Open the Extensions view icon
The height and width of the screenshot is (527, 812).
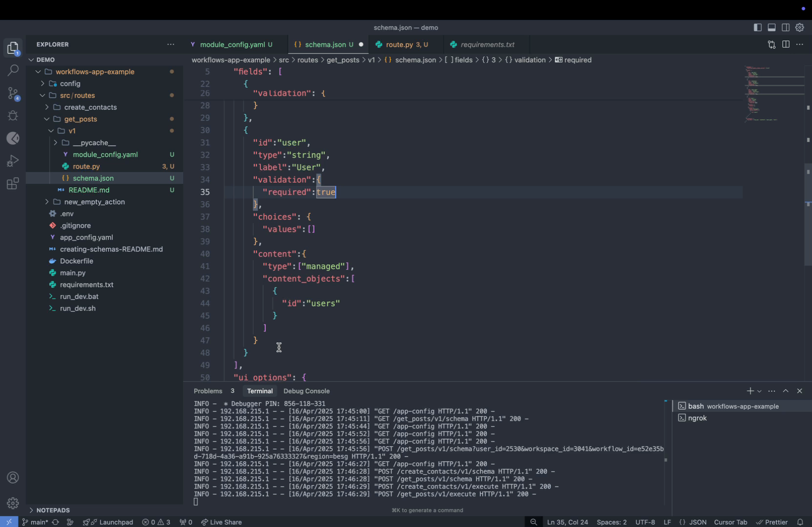pyautogui.click(x=13, y=184)
